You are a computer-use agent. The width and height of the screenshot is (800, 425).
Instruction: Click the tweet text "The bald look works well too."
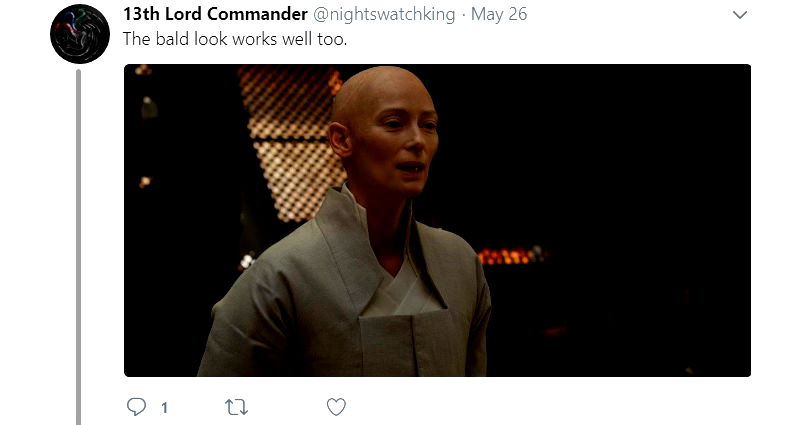click(235, 39)
